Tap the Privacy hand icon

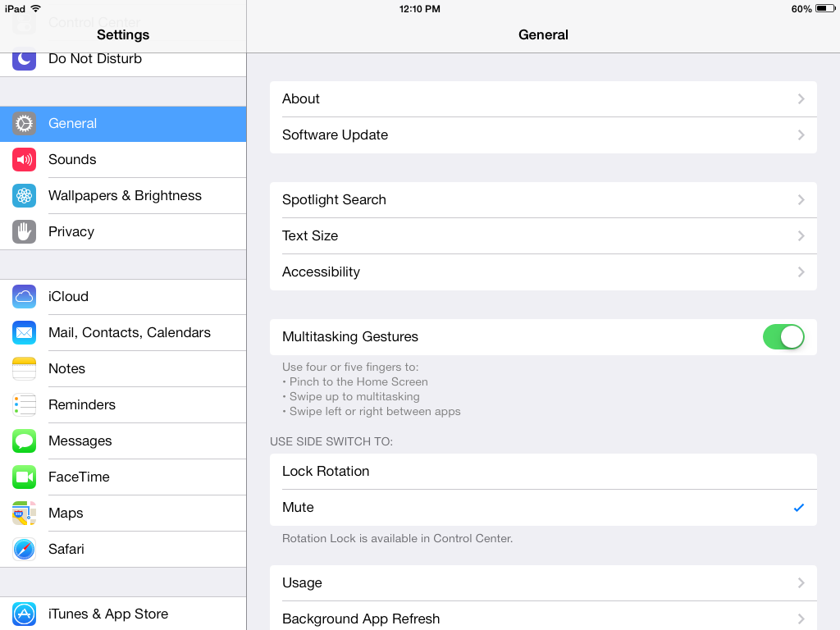pyautogui.click(x=24, y=232)
